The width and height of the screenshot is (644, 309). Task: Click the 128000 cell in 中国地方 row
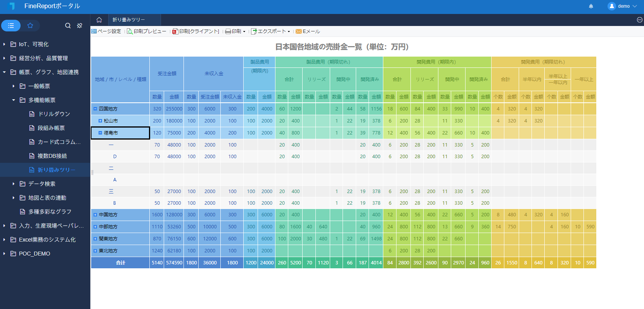pyautogui.click(x=174, y=215)
